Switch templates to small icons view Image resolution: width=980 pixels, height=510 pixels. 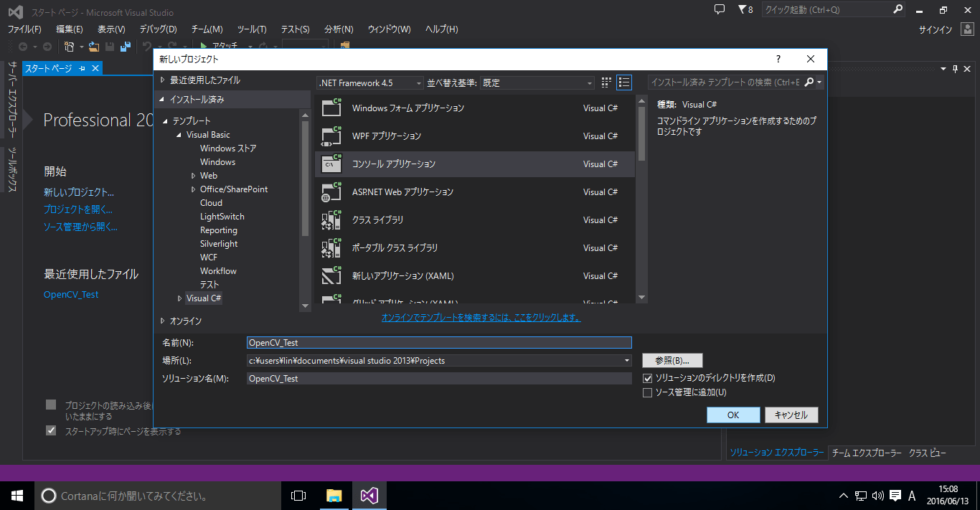point(606,82)
